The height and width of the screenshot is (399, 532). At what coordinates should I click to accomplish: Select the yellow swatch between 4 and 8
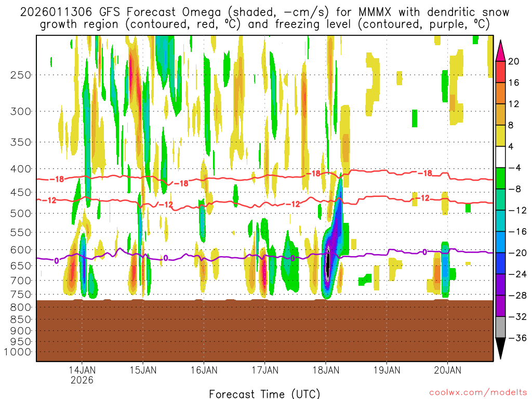coord(501,136)
